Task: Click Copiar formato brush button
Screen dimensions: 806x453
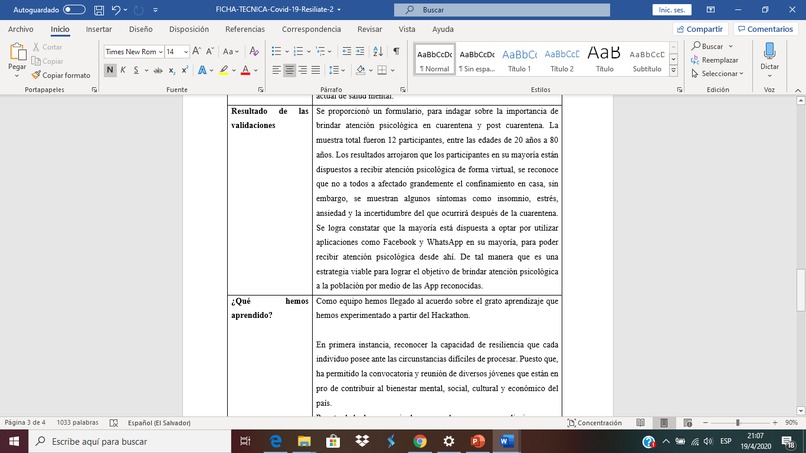Action: [x=61, y=75]
